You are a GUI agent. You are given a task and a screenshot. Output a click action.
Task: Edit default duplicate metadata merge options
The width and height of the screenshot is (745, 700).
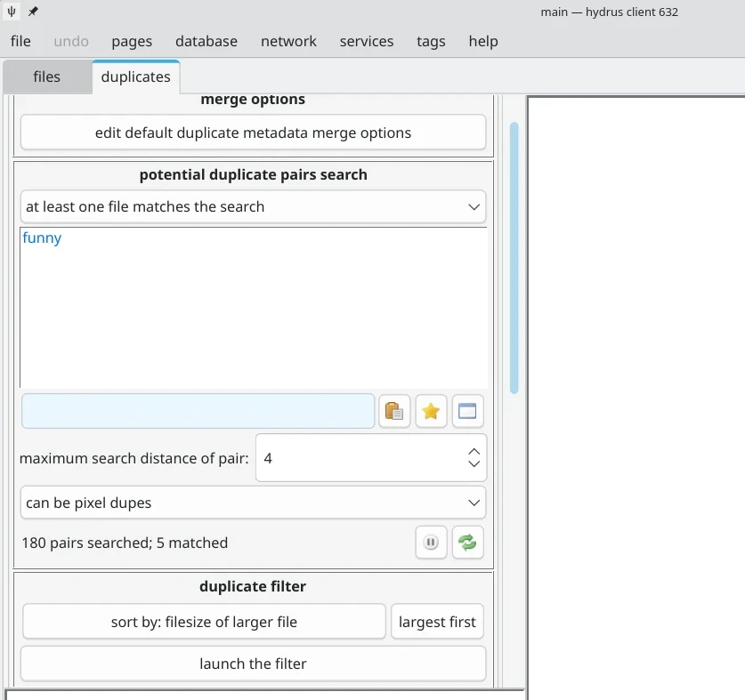252,132
